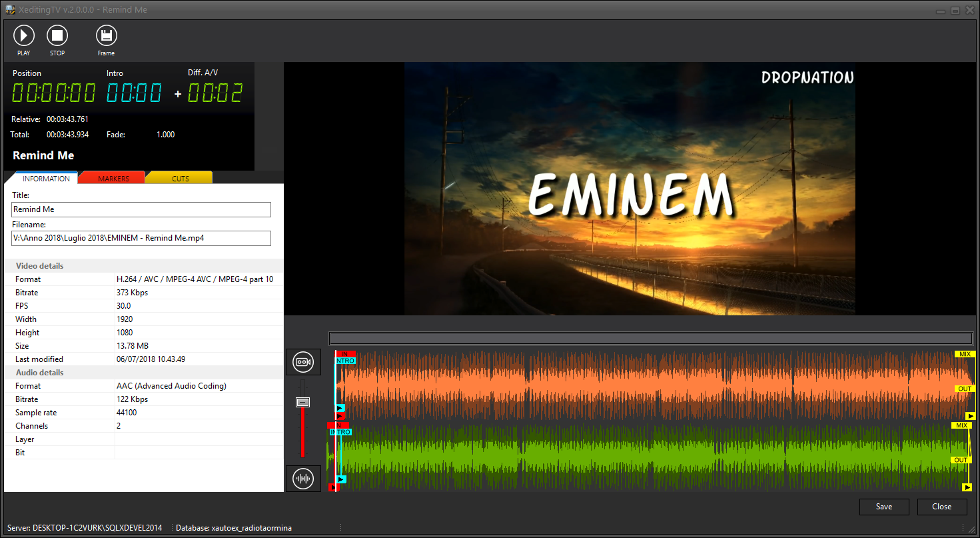Viewport: 980px width, 538px height.
Task: Click the Filename path field
Action: 141,238
